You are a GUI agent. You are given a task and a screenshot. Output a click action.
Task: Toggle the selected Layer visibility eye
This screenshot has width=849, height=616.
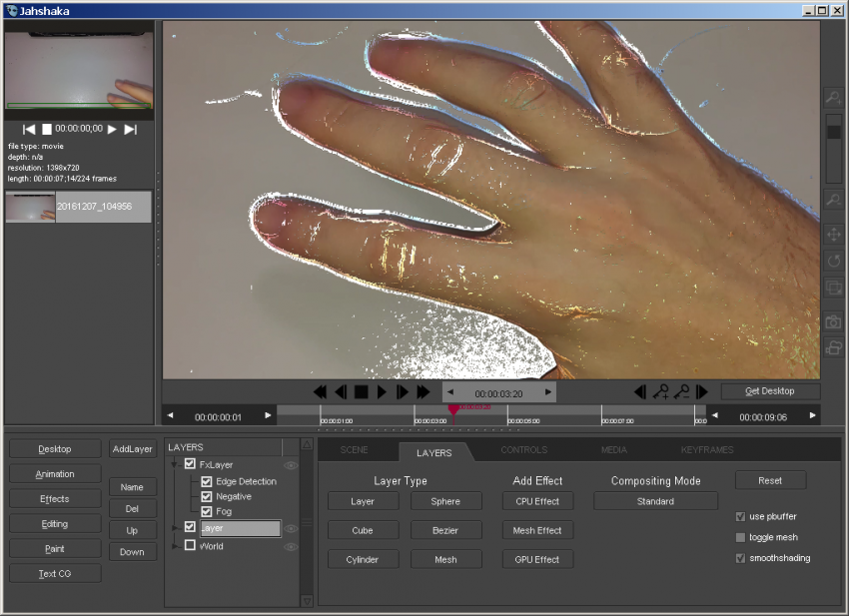click(291, 529)
